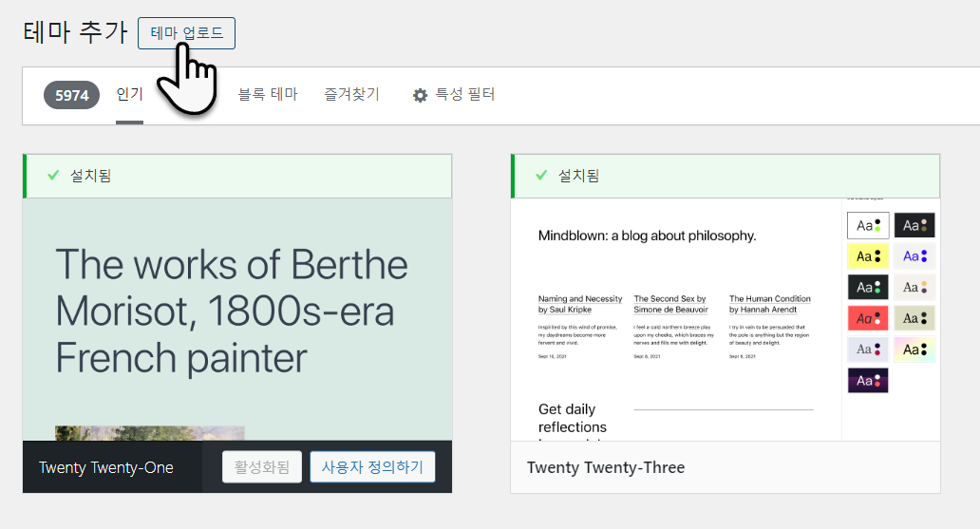Click 'Naming and Necessity by Saul Kripke' title

pyautogui.click(x=580, y=304)
